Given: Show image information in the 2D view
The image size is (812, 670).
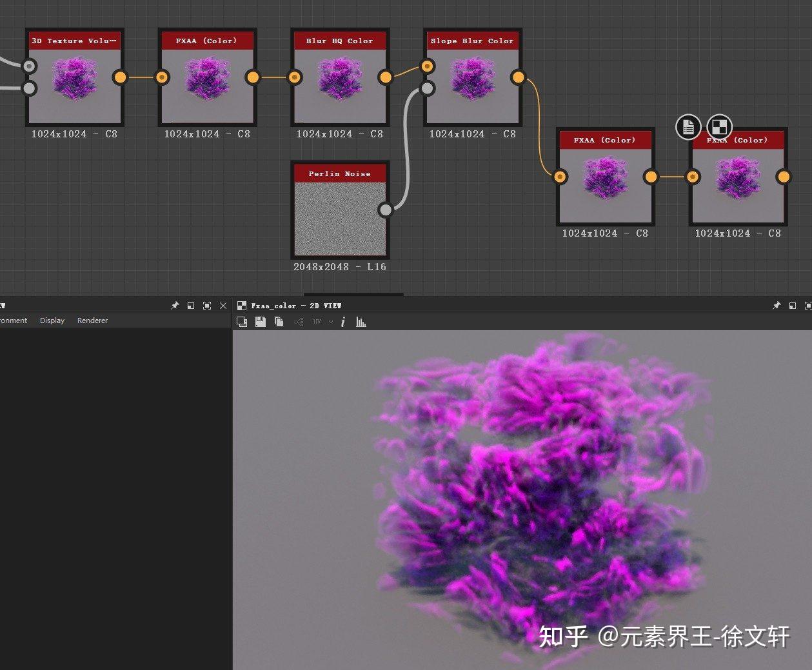Looking at the screenshot, I should (342, 322).
